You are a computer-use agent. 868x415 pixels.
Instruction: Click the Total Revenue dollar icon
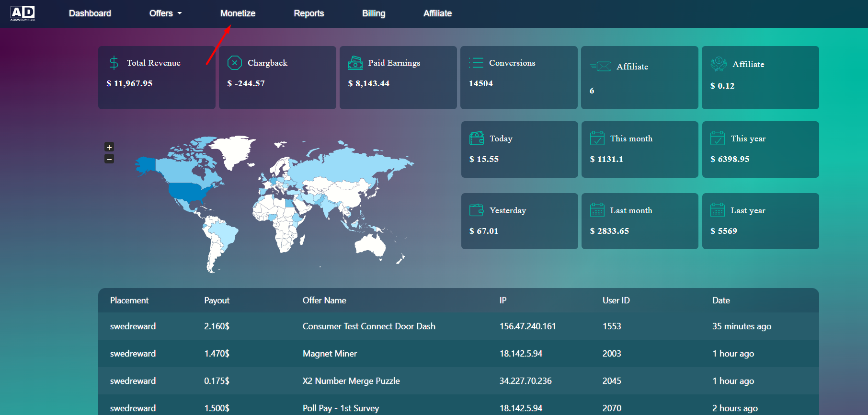[x=114, y=63]
